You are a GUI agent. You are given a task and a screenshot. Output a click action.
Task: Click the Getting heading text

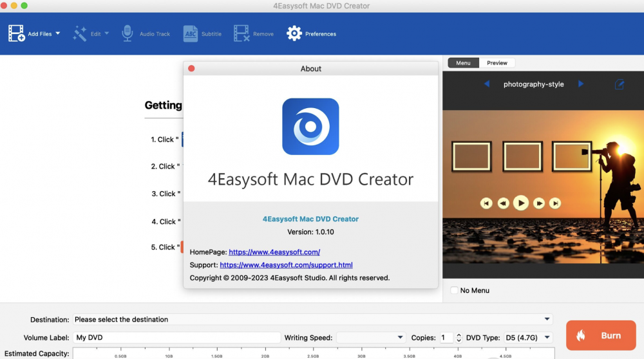pyautogui.click(x=163, y=105)
